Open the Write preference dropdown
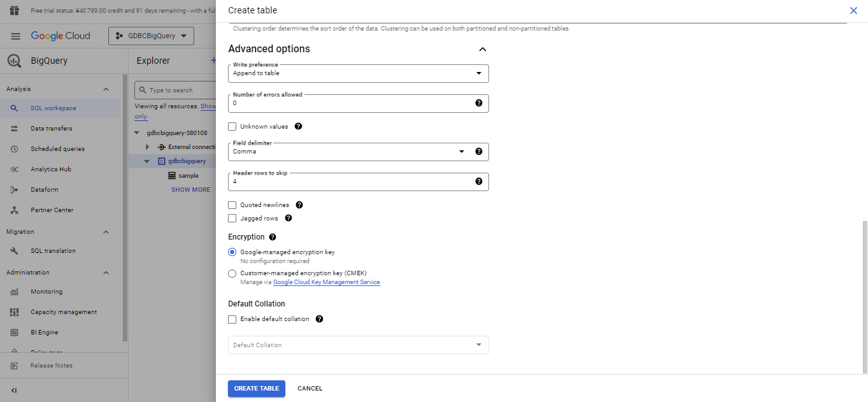868x402 pixels. point(358,73)
